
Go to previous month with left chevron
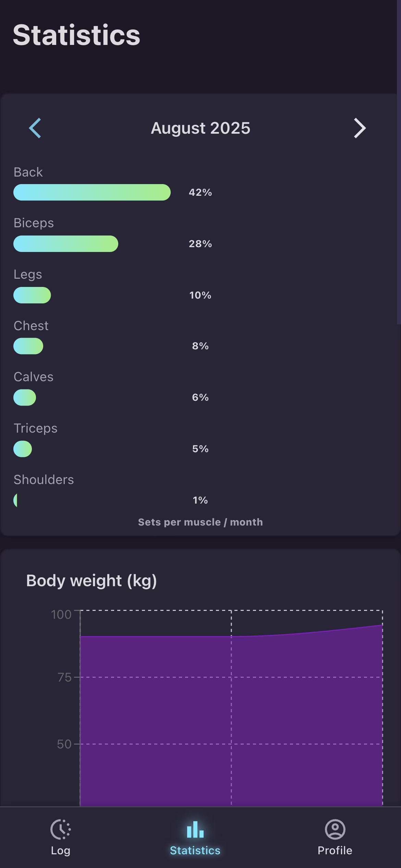pos(35,128)
